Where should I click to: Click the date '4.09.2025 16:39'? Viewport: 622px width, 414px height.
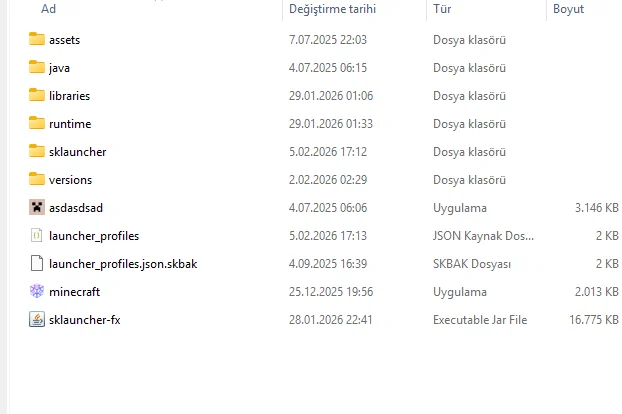pyautogui.click(x=328, y=264)
